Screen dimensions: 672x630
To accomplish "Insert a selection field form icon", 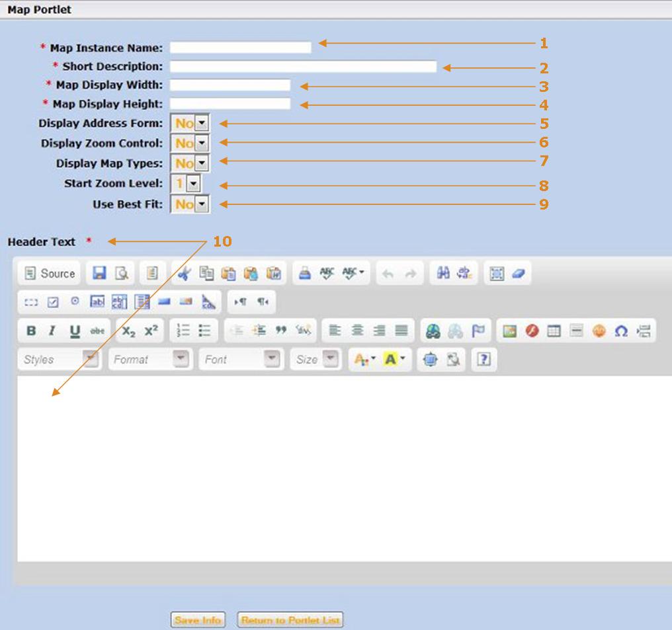I will click(142, 302).
